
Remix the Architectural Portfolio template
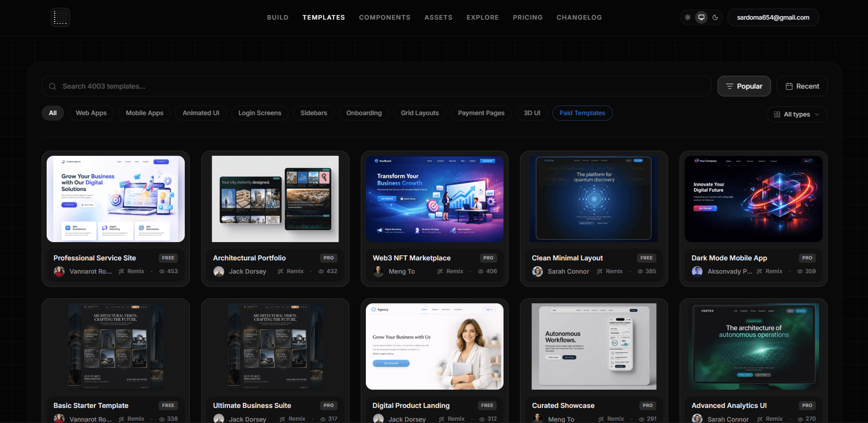[x=291, y=271]
